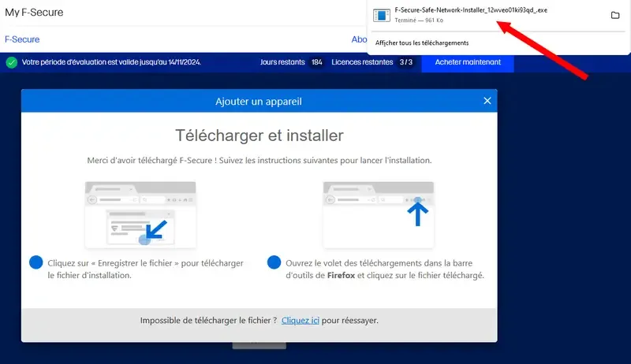This screenshot has height=364, width=631.
Task: Click the 'My F-Secure' title
Action: pos(34,12)
